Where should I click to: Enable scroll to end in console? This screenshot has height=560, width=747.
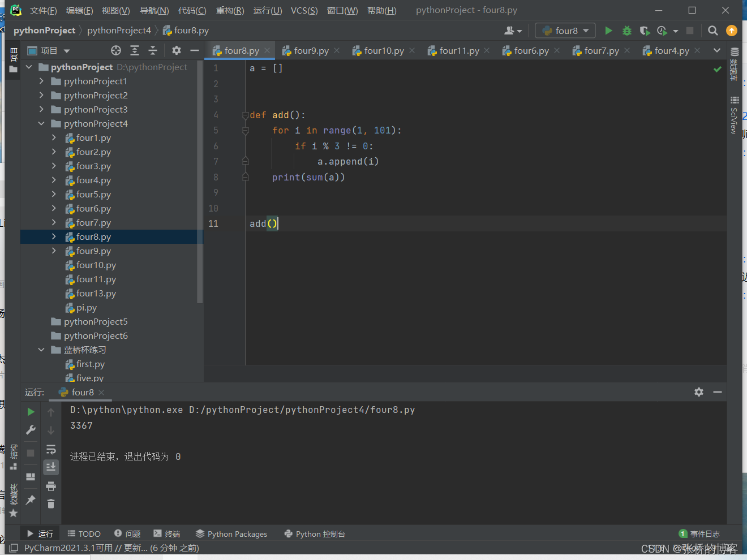[51, 467]
